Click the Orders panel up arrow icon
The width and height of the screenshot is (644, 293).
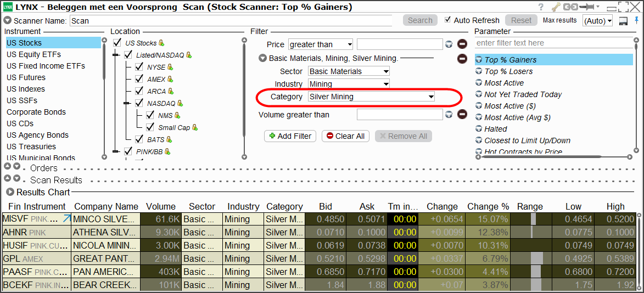point(8,166)
